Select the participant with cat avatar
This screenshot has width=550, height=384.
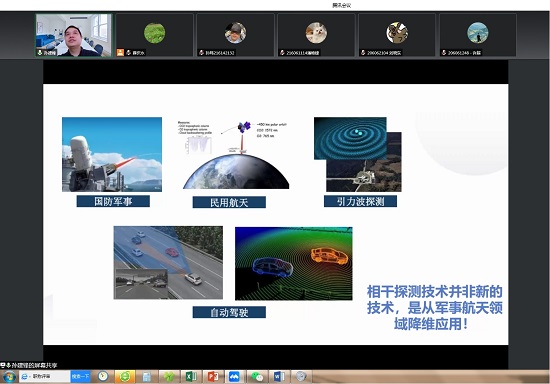(x=316, y=35)
